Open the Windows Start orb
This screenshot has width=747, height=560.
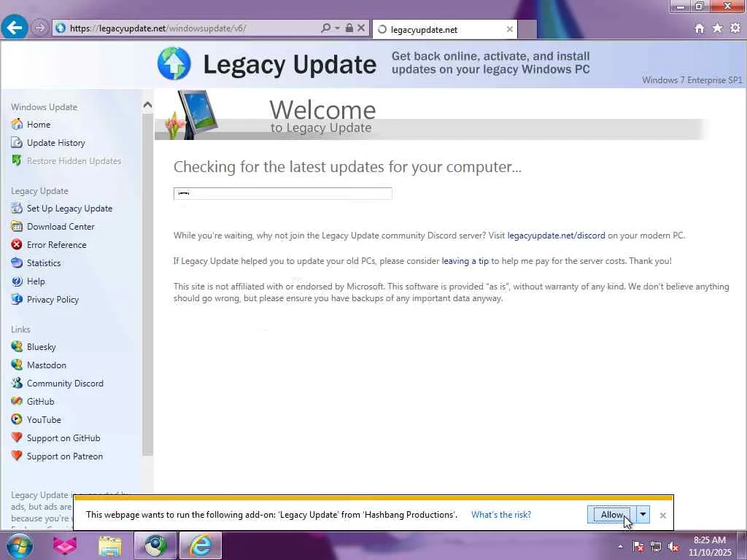[19, 545]
